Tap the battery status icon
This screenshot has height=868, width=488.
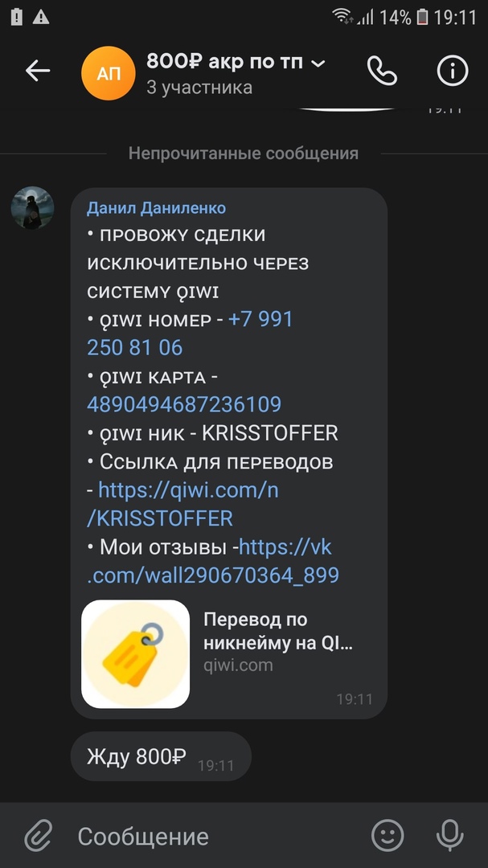point(423,17)
